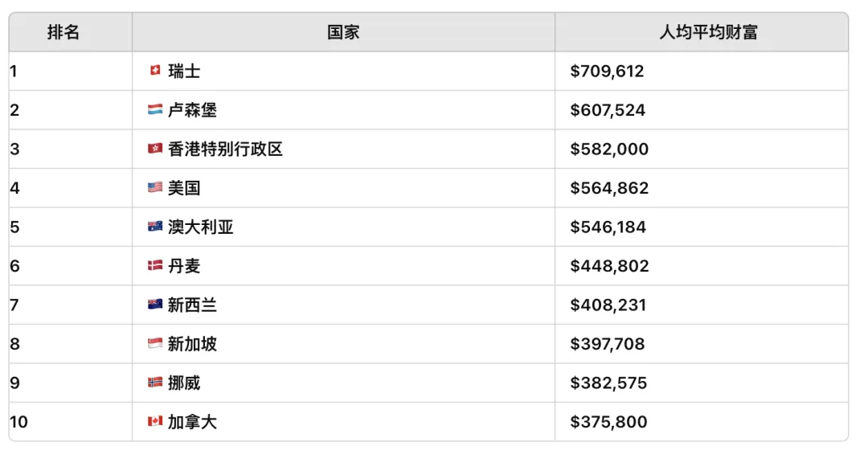Click the $564,862 value for 美国
The height and width of the screenshot is (450, 868).
tap(609, 189)
